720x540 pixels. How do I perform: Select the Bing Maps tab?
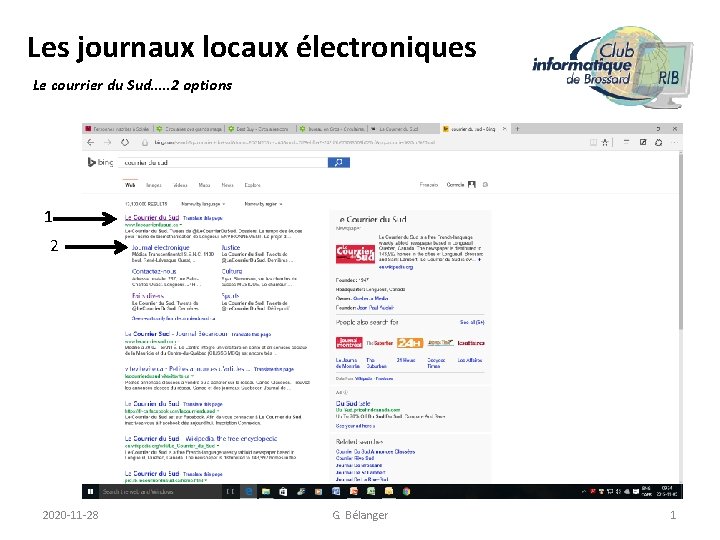tap(204, 185)
